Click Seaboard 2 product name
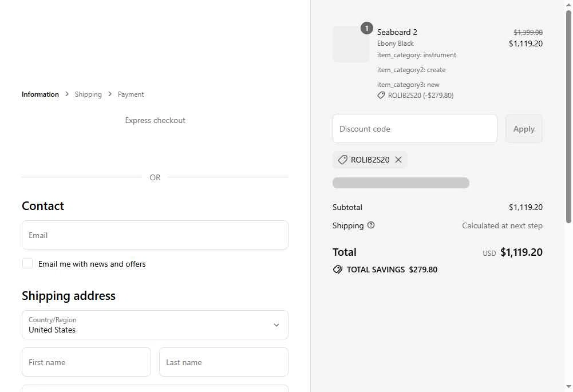573x392 pixels. [x=397, y=32]
